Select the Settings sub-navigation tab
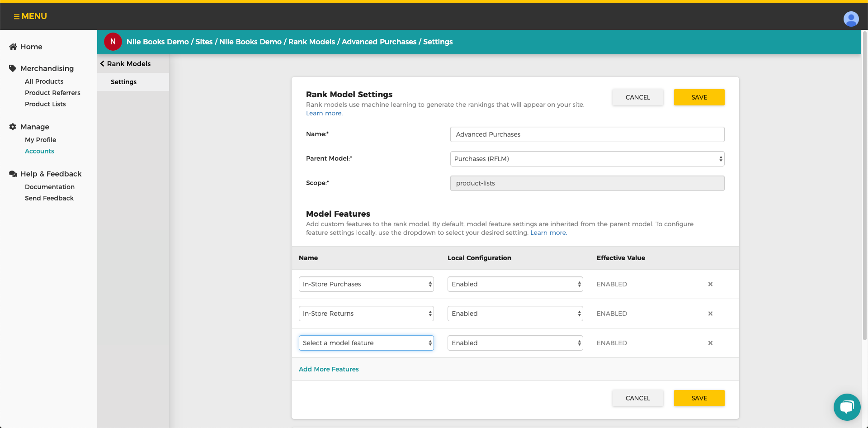Image resolution: width=868 pixels, height=428 pixels. click(123, 82)
